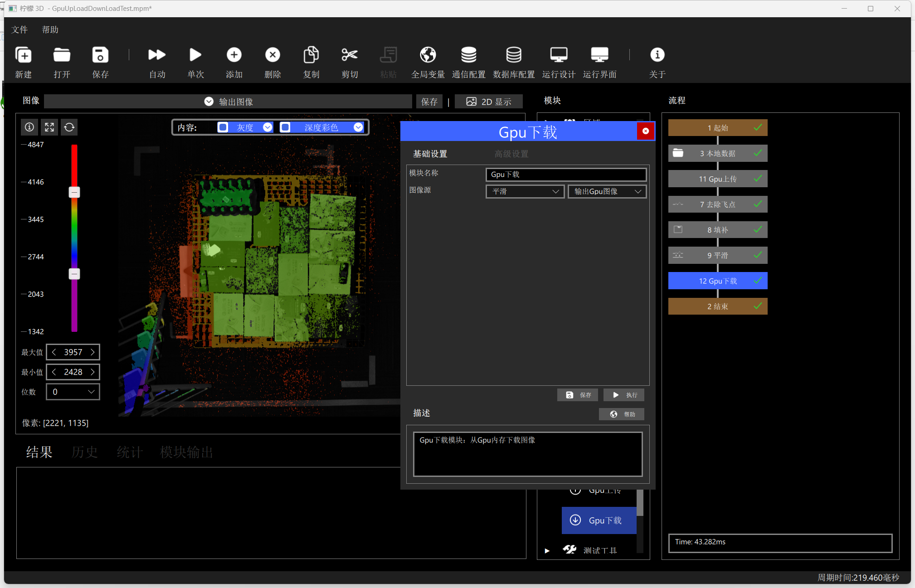Run once with the 单次 play icon

(195, 55)
